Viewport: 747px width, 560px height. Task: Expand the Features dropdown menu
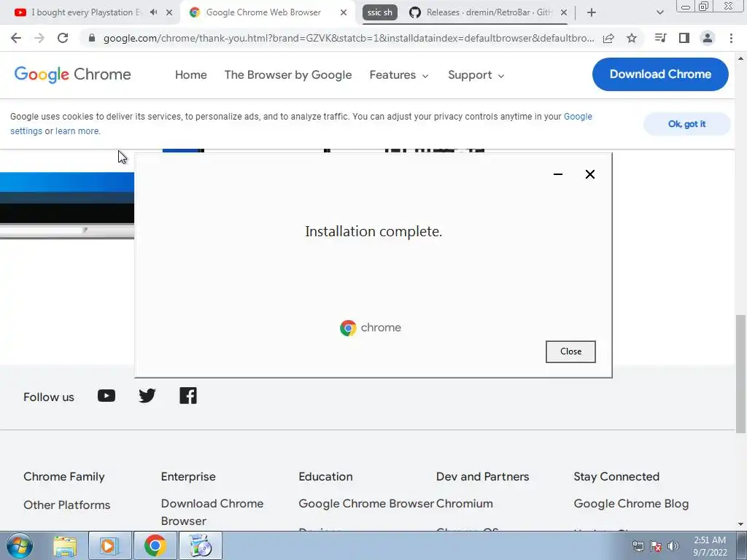[x=399, y=75]
